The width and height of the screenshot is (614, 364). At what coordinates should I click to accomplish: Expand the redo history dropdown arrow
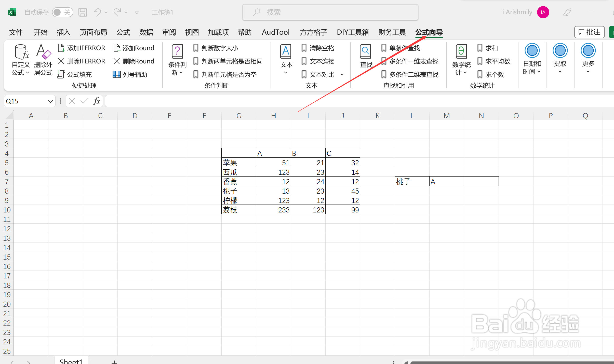(x=126, y=12)
